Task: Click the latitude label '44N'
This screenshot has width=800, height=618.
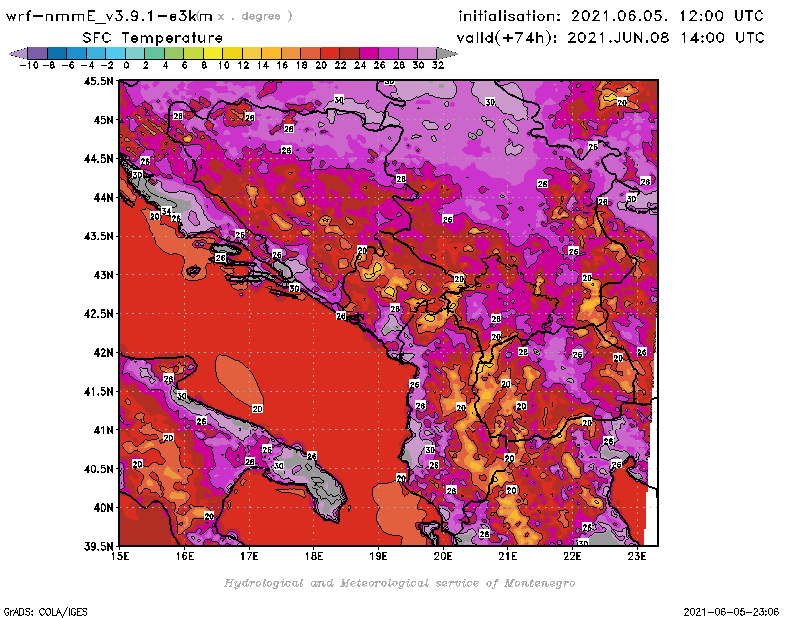Action: [104, 197]
